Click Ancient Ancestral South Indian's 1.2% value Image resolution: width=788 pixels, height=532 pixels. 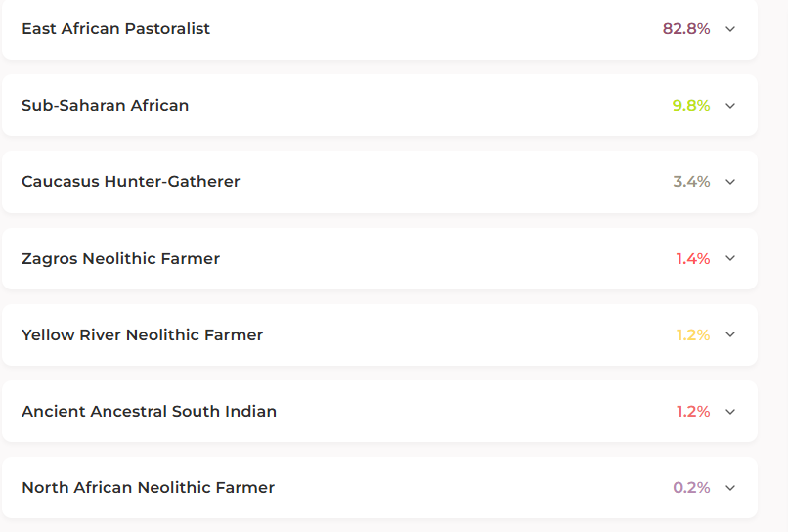point(692,412)
